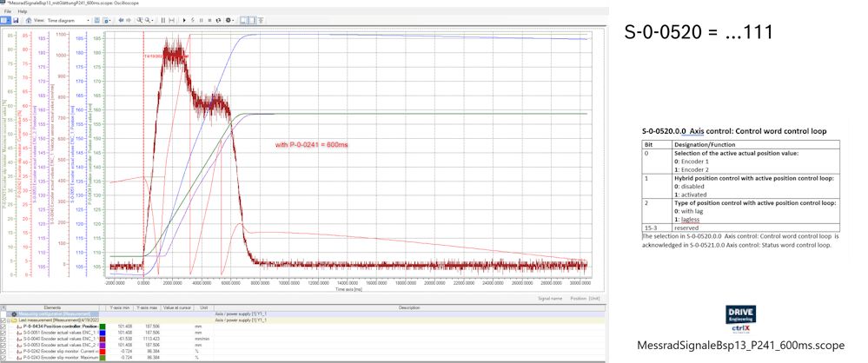Open the File menu
The image size is (868, 363).
pos(7,11)
